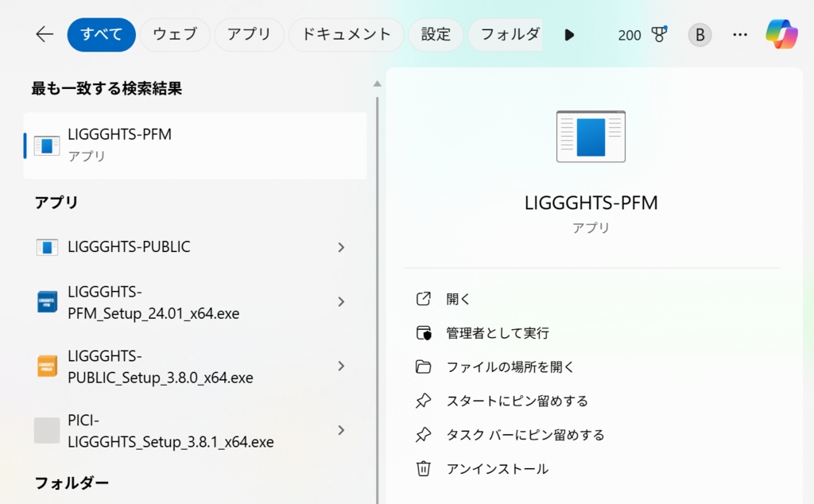Expand the PICI-LIGGGHTS_Setup_3.8.1 result chevron

coord(341,430)
